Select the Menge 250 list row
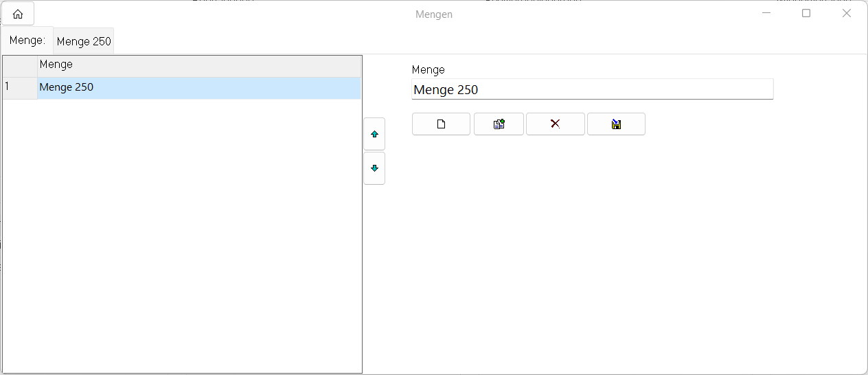This screenshot has width=868, height=375. click(x=198, y=88)
